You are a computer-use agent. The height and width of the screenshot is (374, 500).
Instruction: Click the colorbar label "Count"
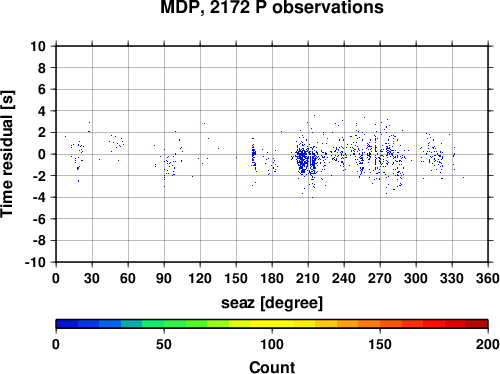coord(272,368)
